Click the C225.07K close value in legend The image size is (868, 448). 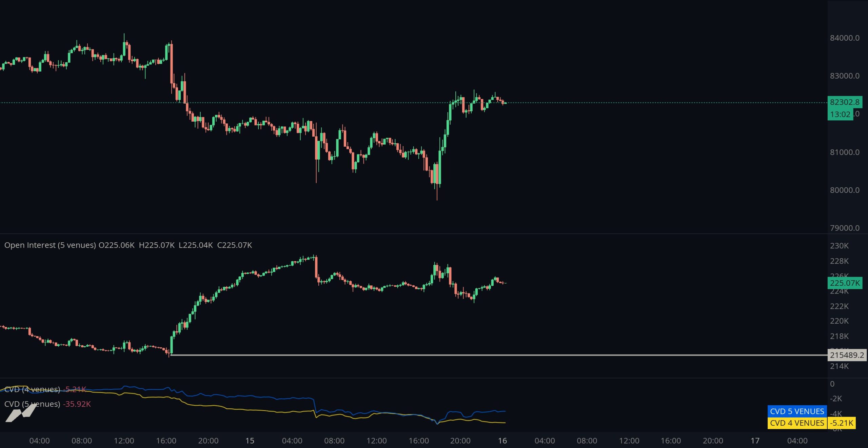234,245
